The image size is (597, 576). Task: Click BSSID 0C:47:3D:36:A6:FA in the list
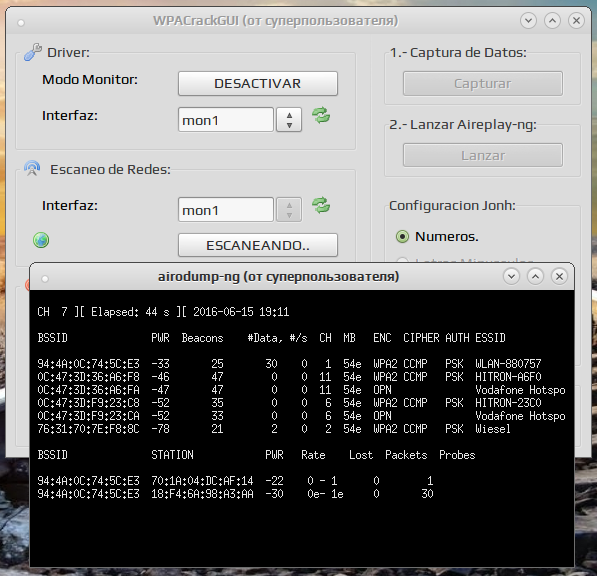pos(88,389)
